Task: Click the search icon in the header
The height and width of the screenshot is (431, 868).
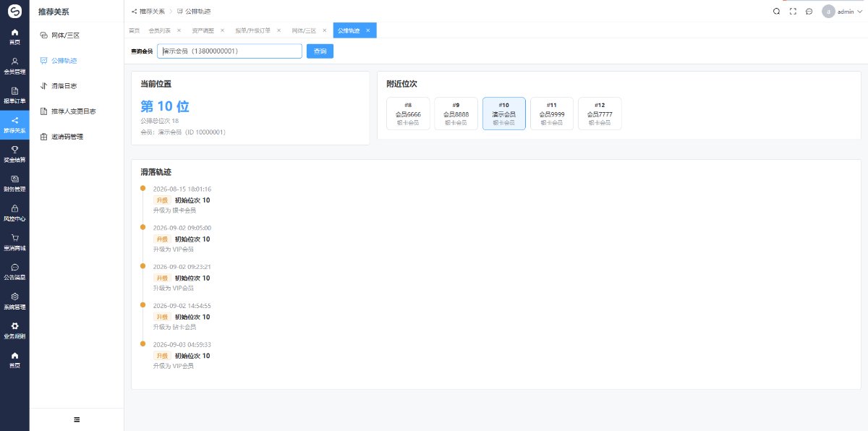Action: [x=776, y=11]
